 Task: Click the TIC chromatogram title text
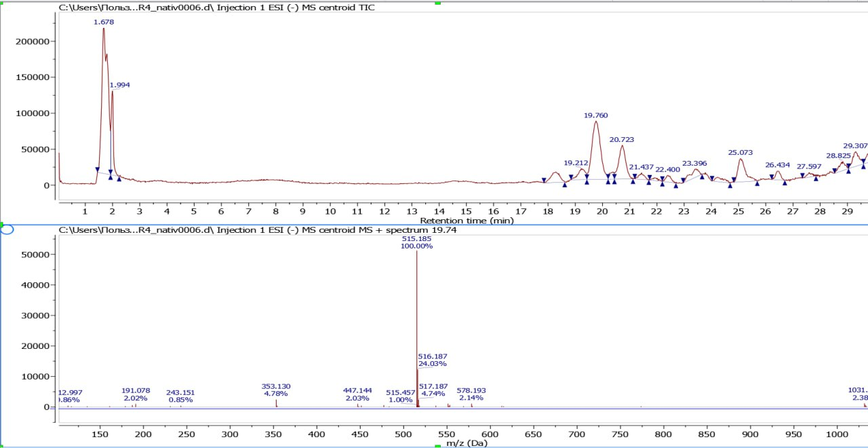[x=217, y=8]
